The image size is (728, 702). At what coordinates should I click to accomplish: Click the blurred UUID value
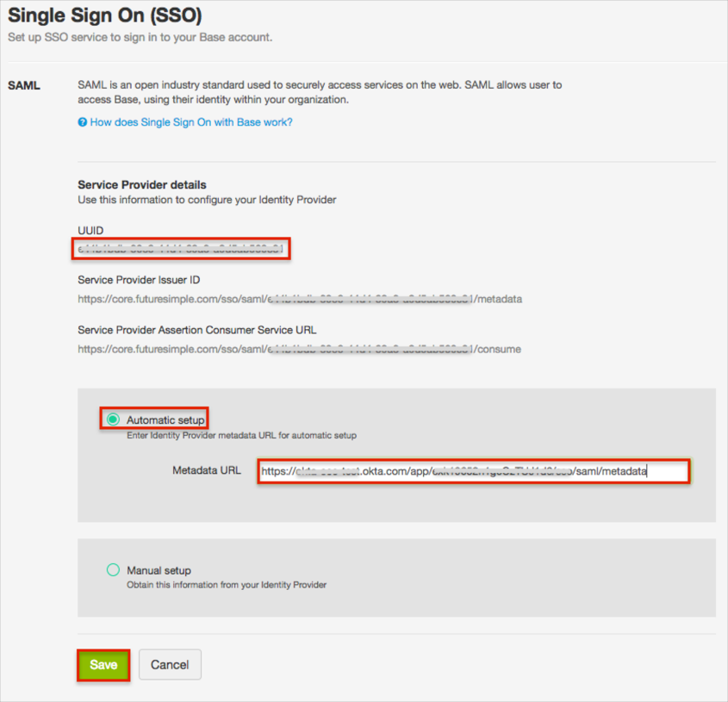pos(181,250)
